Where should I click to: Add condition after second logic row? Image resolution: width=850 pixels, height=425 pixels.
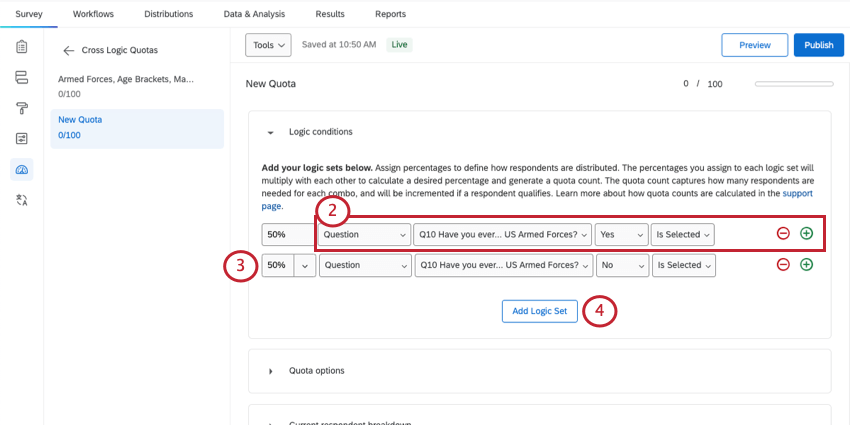click(806, 265)
